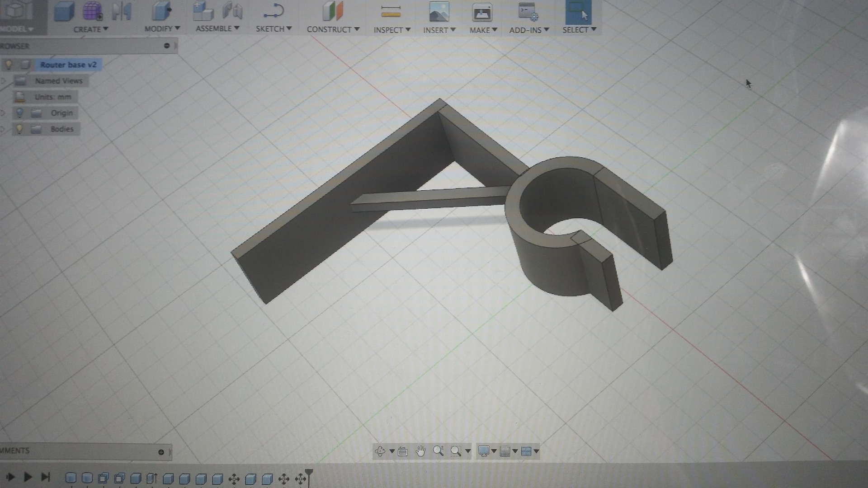
Task: Select the Origin folder label
Action: [x=61, y=113]
